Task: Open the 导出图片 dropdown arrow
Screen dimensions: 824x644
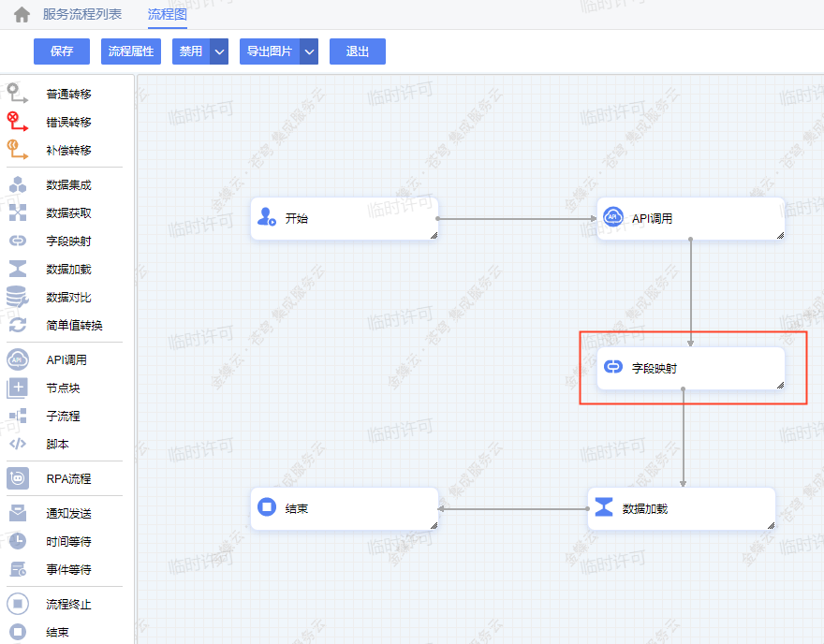Action: coord(310,51)
